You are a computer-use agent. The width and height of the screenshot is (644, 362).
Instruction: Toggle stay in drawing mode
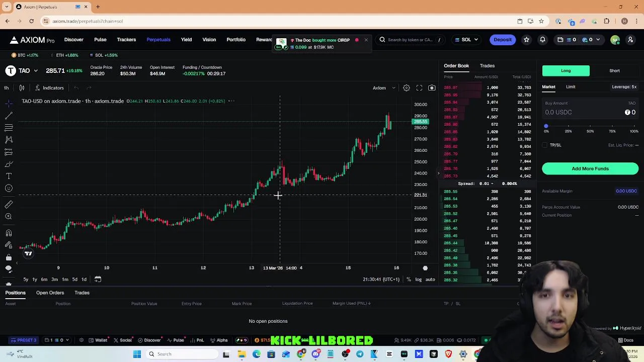(9, 245)
